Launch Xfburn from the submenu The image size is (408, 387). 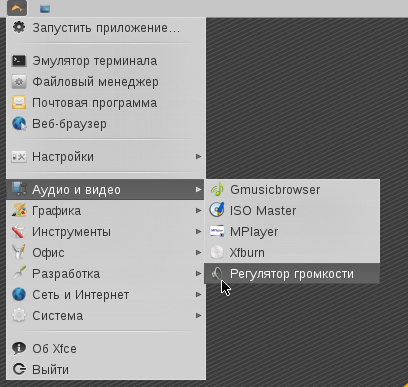(x=292, y=252)
